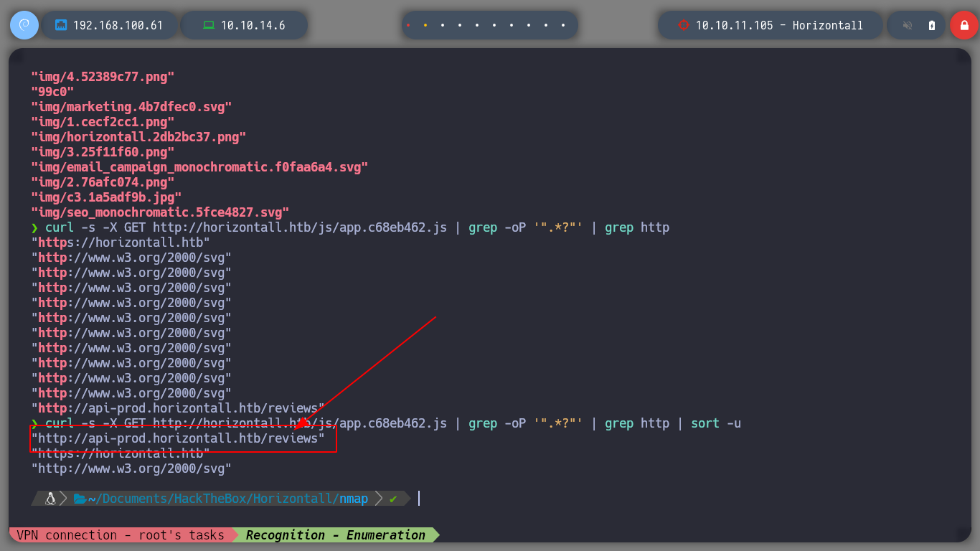980x551 pixels.
Task: Click the line "img/2.76afc074.png"
Action: point(103,182)
